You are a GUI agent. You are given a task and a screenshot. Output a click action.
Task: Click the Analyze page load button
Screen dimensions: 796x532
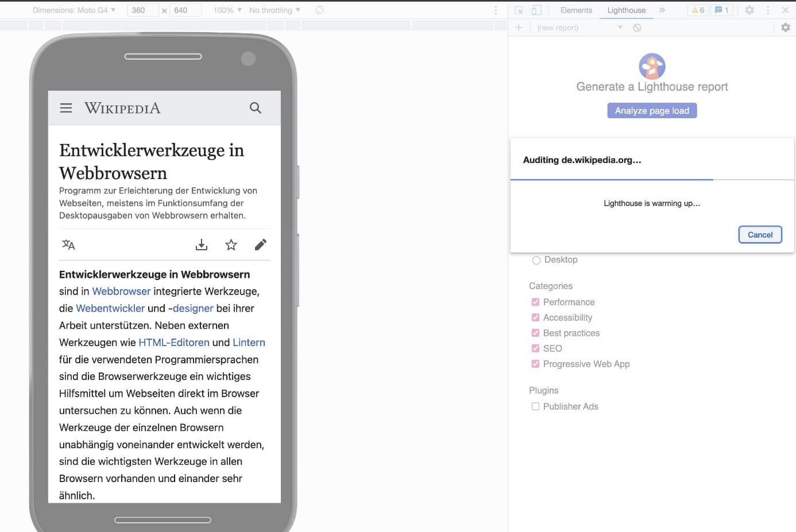652,111
